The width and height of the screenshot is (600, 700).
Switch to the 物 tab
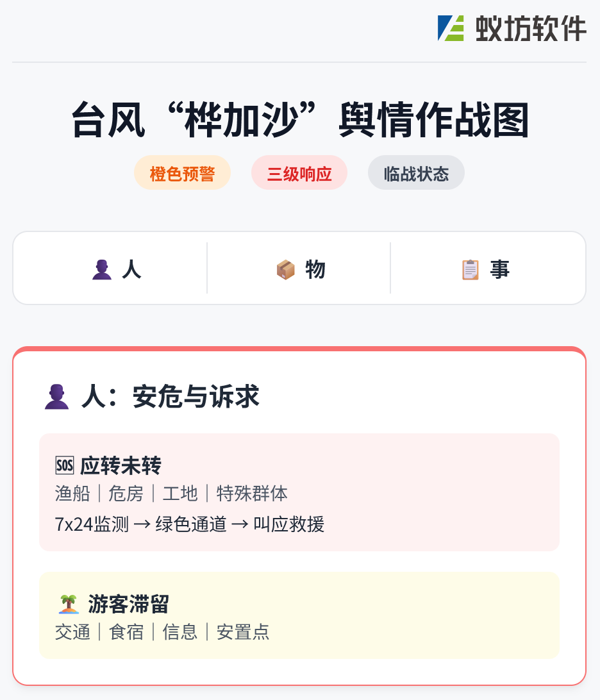pyautogui.click(x=300, y=269)
